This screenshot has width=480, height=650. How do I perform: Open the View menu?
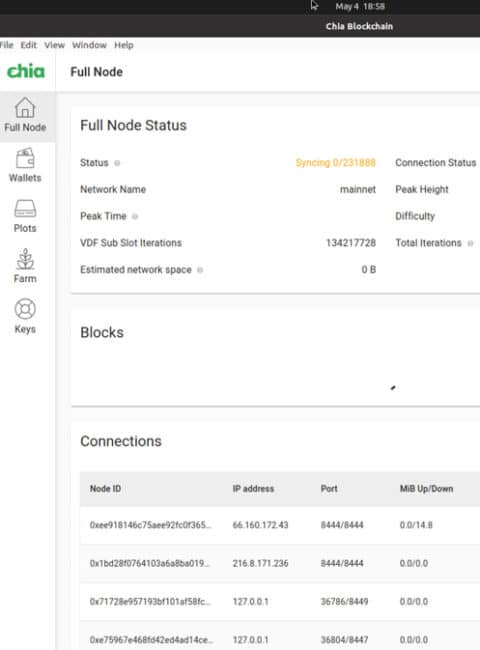54,45
